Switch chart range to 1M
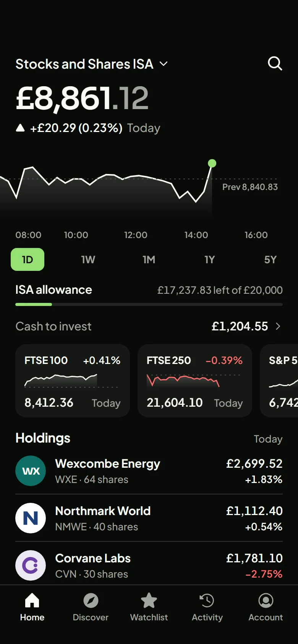Viewport: 298px width, 644px height. pyautogui.click(x=149, y=259)
